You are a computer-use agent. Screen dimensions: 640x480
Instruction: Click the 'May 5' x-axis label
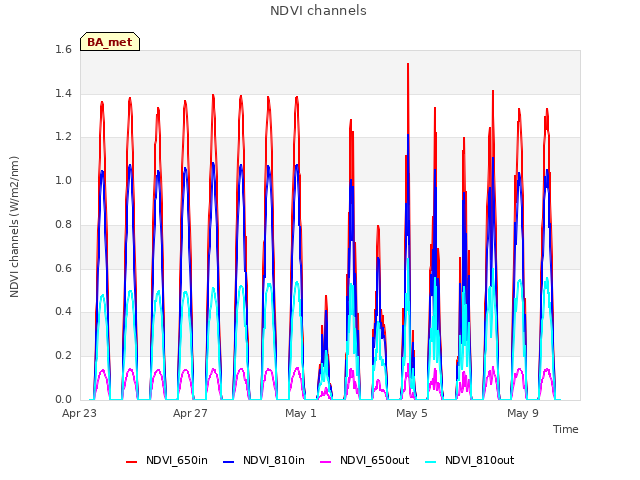click(412, 413)
